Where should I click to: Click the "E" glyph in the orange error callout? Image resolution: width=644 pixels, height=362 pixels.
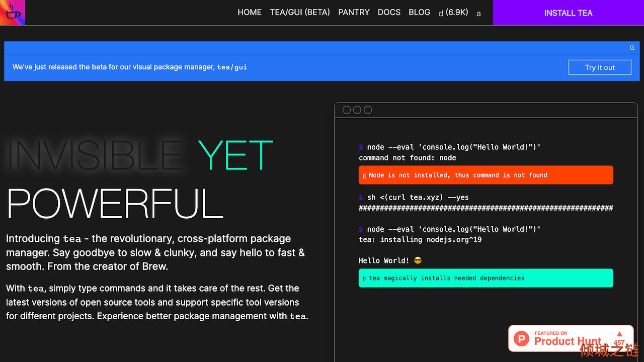point(364,176)
